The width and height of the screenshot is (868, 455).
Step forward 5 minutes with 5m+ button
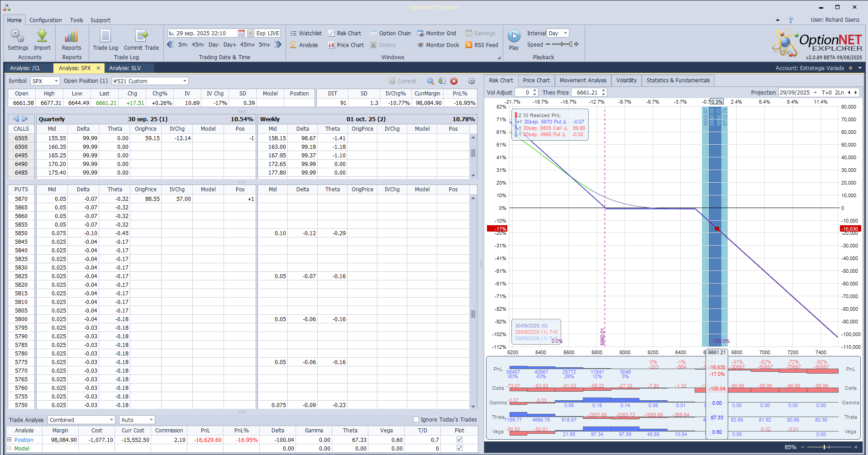coord(265,45)
